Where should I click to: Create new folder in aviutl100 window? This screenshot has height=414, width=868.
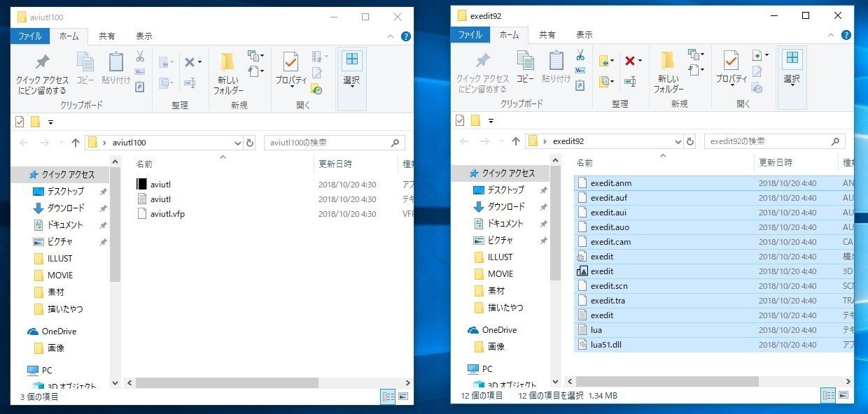point(228,73)
